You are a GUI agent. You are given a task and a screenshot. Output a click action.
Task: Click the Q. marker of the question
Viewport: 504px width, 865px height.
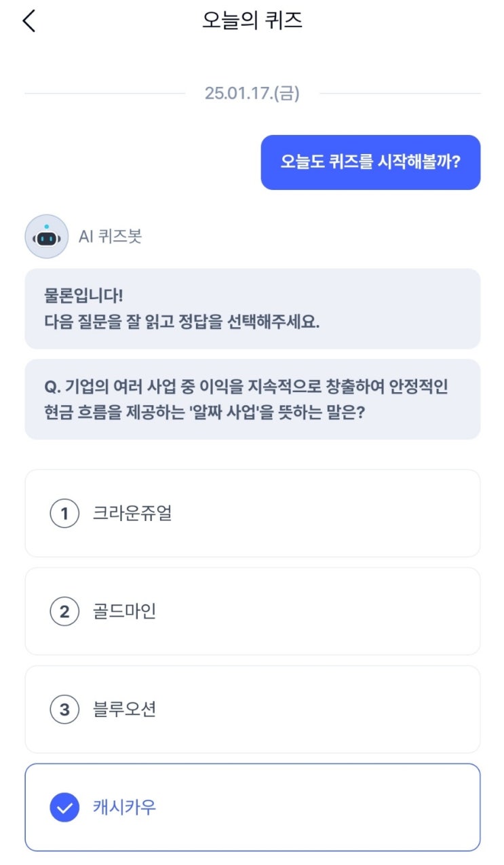53,387
